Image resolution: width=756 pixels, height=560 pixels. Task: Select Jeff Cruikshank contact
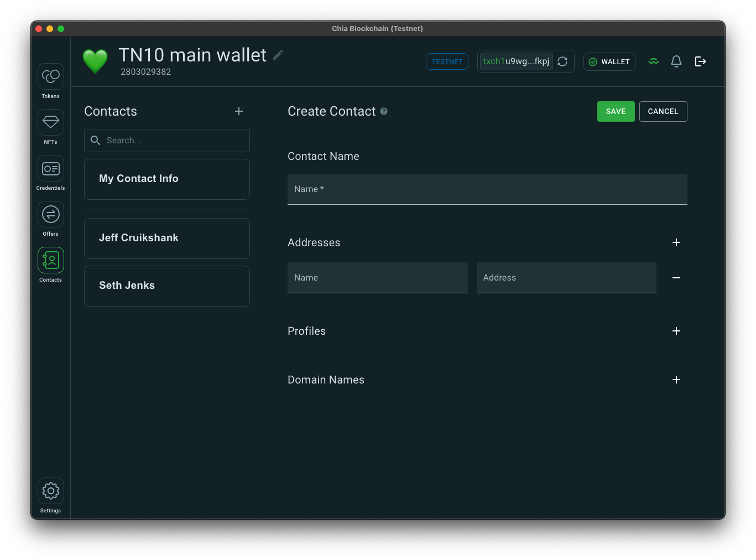click(166, 238)
